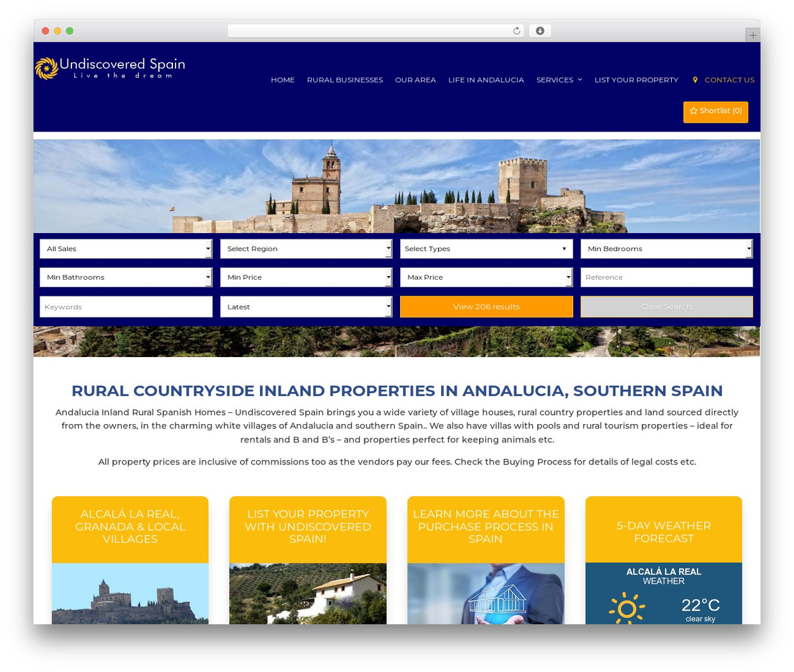Open the Min Bathrooms dropdown
794x672 pixels.
[x=126, y=277]
